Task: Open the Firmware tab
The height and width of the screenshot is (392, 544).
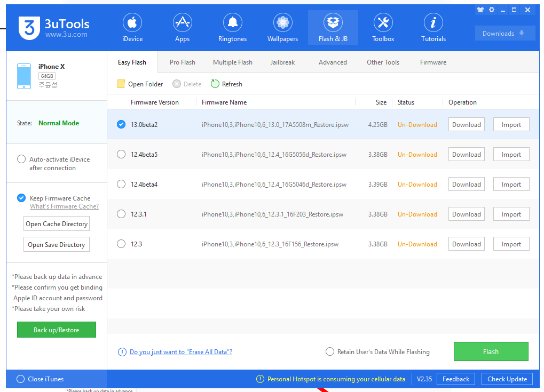Action: (433, 62)
